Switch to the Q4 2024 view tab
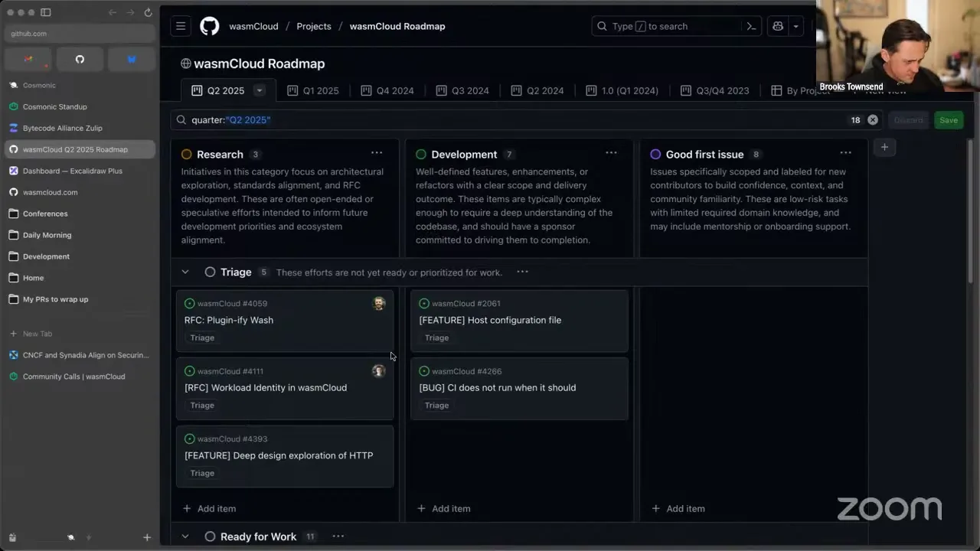Image resolution: width=980 pixels, height=551 pixels. tap(387, 90)
